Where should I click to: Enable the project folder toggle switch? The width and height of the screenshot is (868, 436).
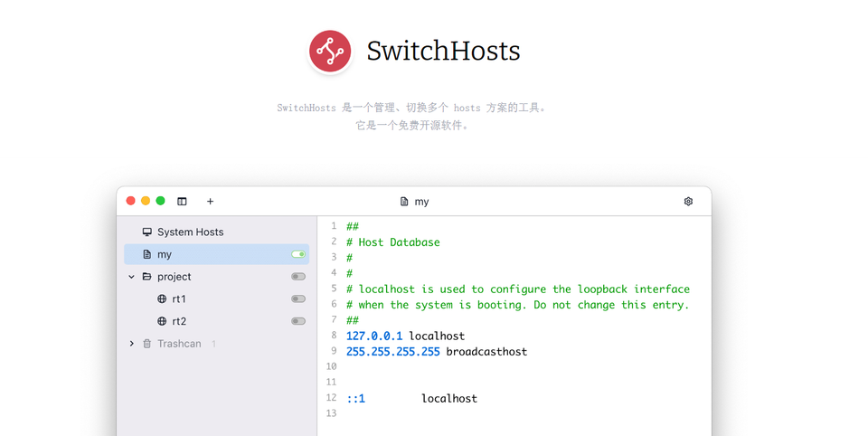pos(297,277)
